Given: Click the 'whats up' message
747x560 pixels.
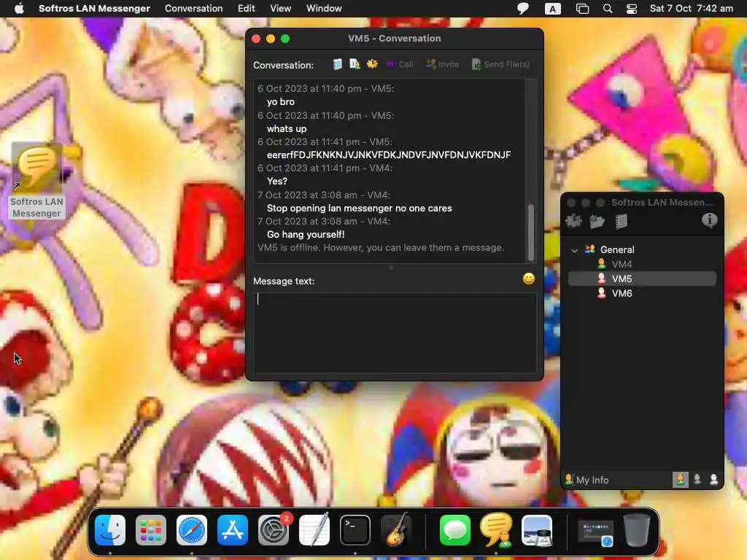Looking at the screenshot, I should [287, 128].
